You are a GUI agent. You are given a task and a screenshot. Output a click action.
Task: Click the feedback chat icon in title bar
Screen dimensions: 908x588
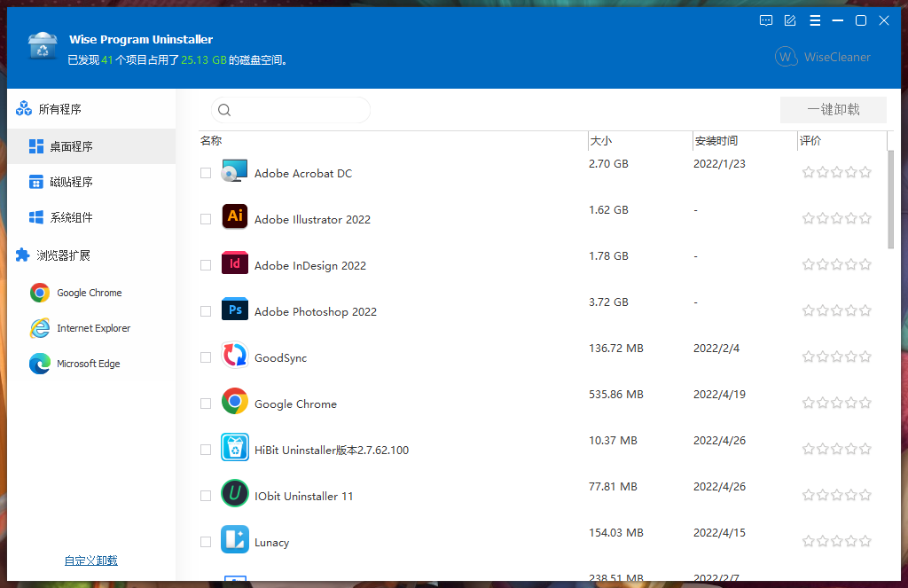coord(765,21)
